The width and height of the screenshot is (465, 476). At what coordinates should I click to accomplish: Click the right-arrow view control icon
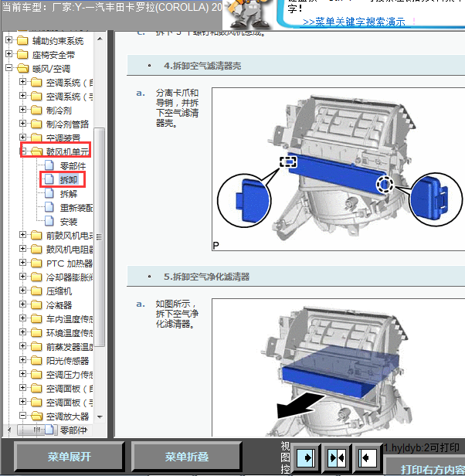point(306,457)
